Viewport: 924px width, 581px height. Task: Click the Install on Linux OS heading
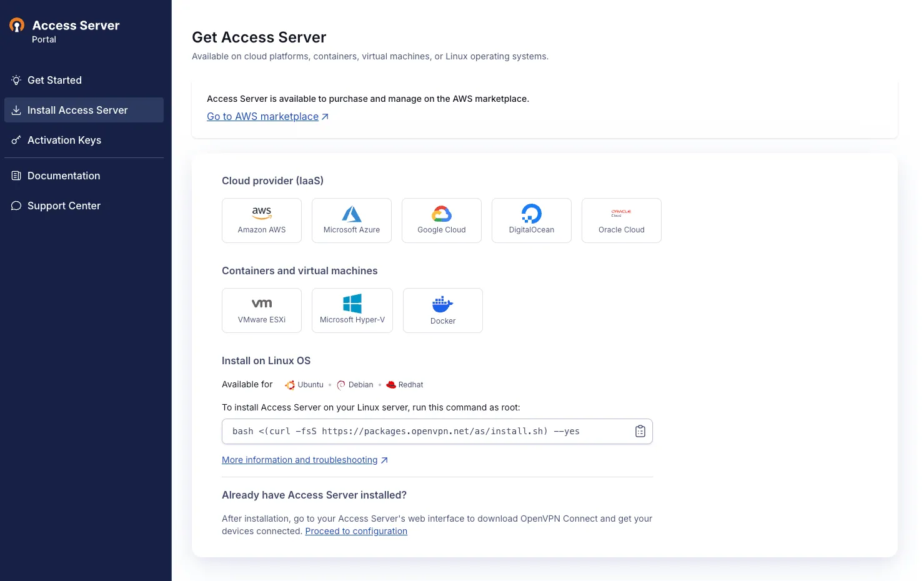(x=266, y=360)
